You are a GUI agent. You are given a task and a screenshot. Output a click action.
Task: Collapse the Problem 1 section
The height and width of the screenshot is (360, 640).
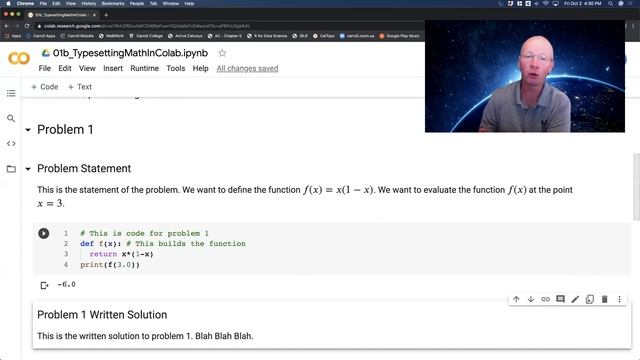click(28, 130)
